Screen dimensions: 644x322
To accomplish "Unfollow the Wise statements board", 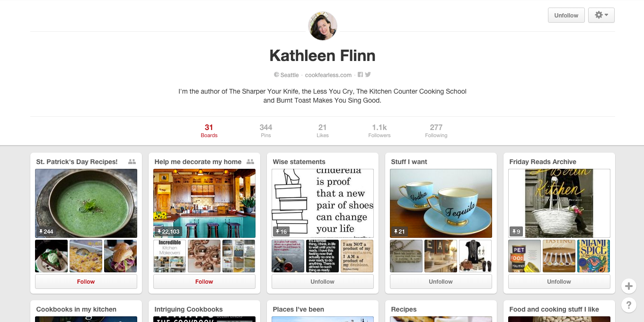I will pyautogui.click(x=323, y=282).
